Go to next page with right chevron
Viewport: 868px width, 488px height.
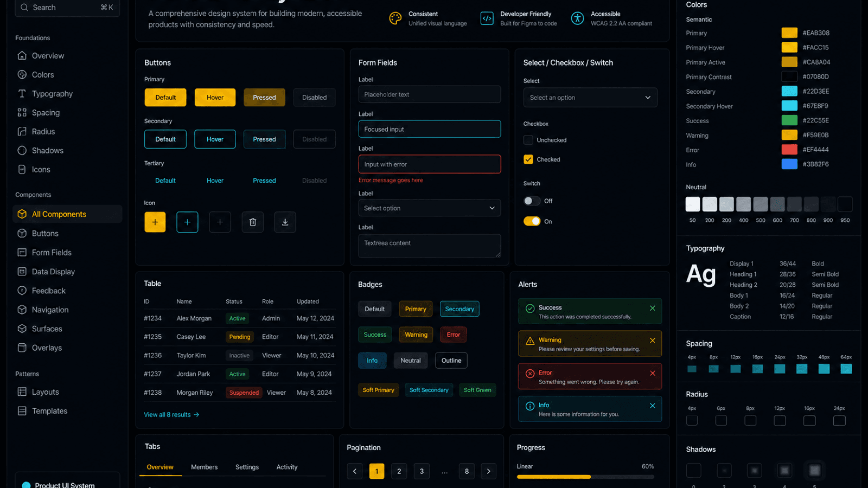pyautogui.click(x=488, y=471)
